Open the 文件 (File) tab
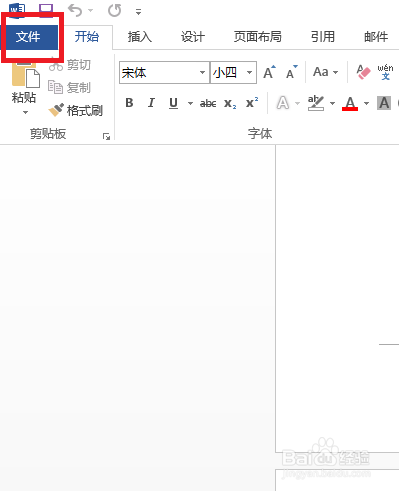 coord(28,37)
